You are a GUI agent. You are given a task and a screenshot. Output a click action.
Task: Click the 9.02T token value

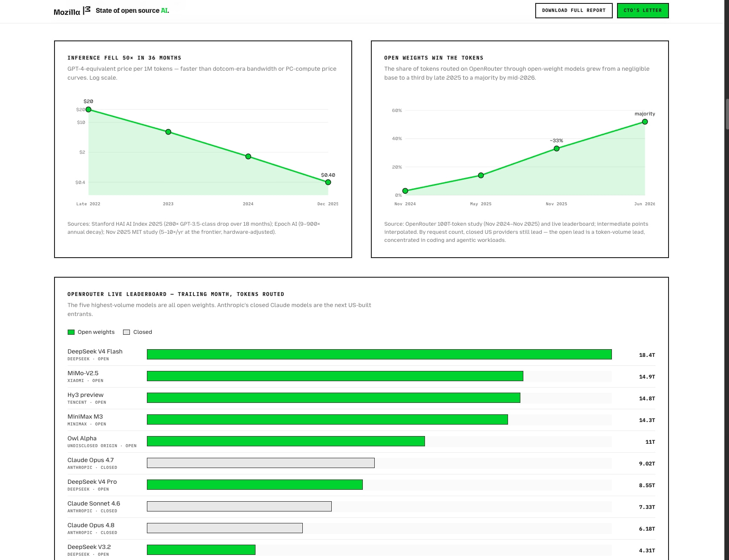coord(647,464)
